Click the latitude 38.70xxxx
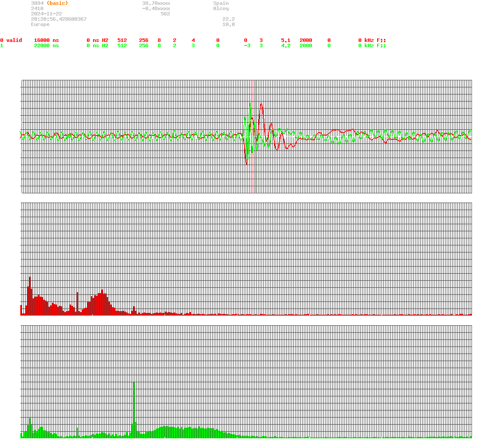This screenshot has height=448, width=483. click(x=156, y=3)
